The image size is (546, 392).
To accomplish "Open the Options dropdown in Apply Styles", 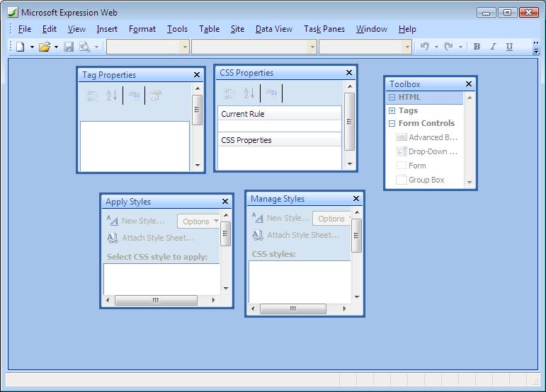I will (x=198, y=221).
